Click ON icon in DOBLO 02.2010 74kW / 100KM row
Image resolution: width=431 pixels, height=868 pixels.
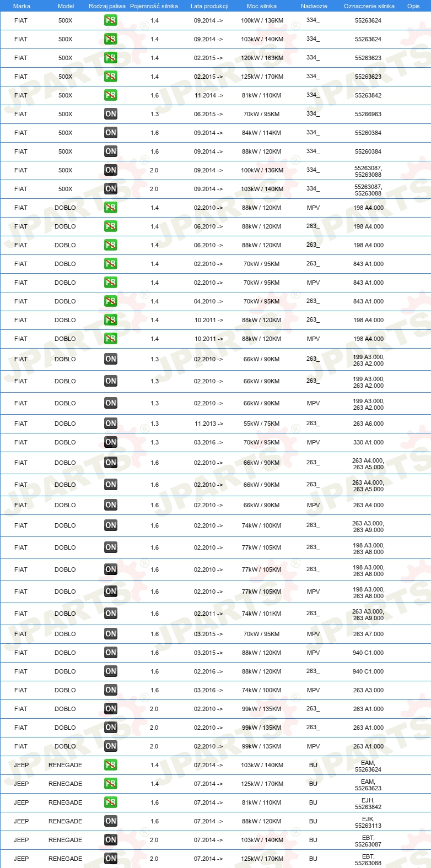[111, 525]
